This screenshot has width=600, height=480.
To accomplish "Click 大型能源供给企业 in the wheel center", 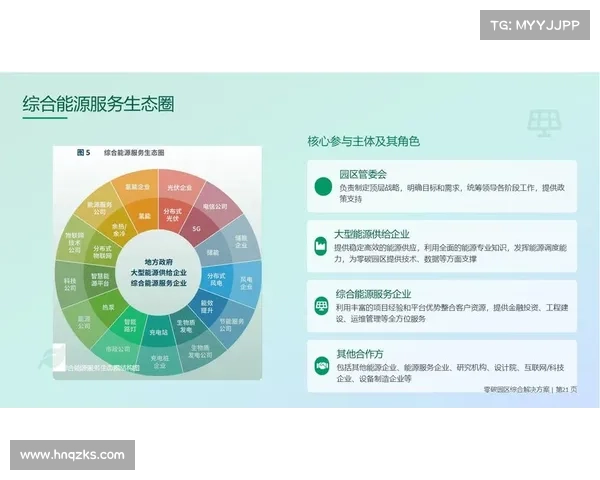I will click(x=158, y=273).
